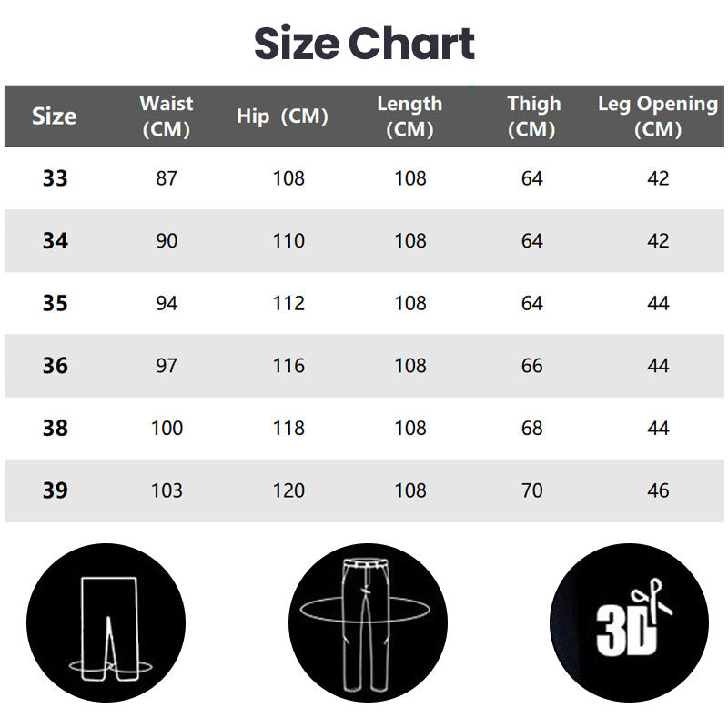The width and height of the screenshot is (728, 728).
Task: Click leg opening value 46
Action: coord(658,490)
